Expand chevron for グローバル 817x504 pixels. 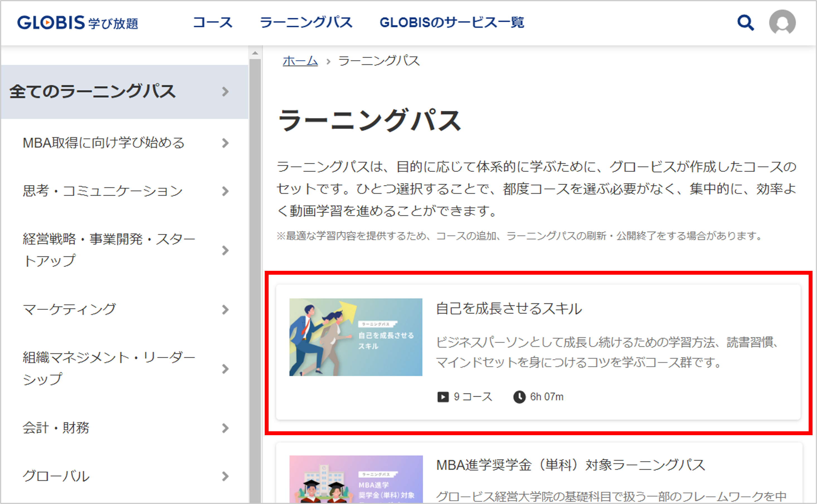pyautogui.click(x=225, y=476)
